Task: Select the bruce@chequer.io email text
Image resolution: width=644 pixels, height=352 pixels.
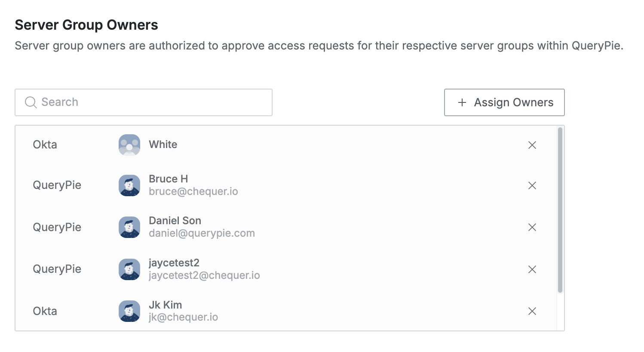Action: click(x=193, y=191)
